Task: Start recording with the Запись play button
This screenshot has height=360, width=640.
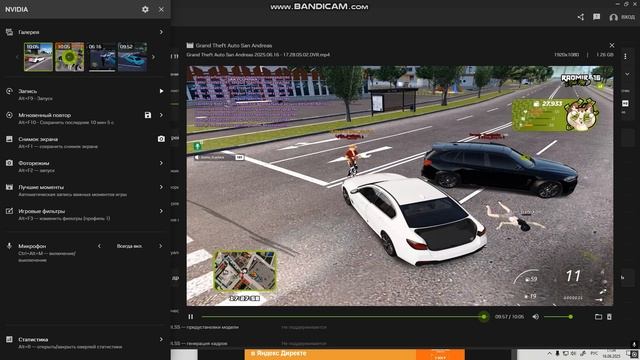Action: [x=161, y=91]
